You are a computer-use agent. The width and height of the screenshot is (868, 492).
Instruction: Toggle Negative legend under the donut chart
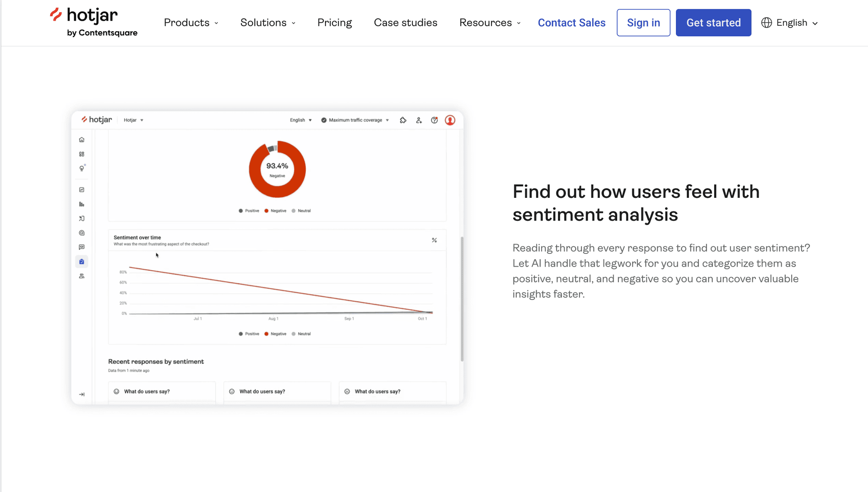coord(275,211)
